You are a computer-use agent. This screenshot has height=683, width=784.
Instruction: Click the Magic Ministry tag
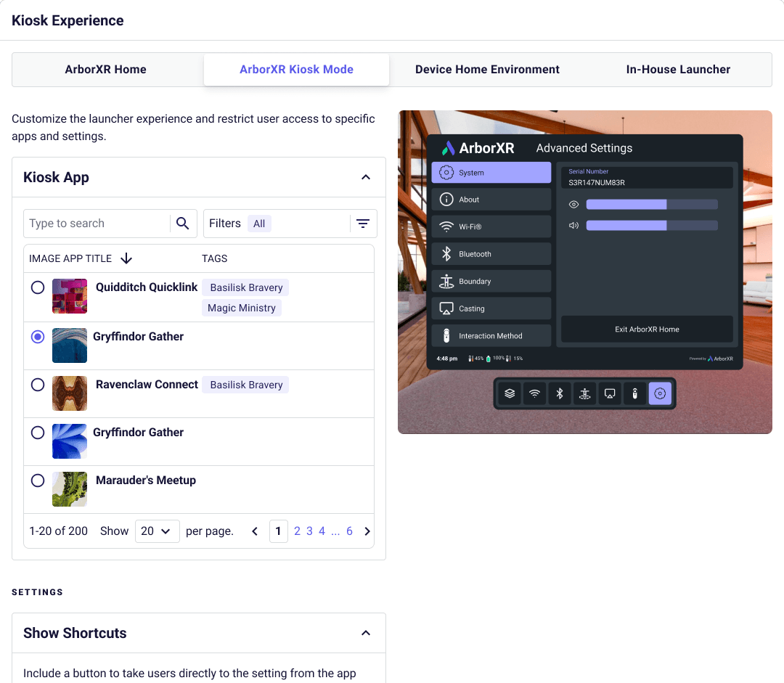pos(242,308)
